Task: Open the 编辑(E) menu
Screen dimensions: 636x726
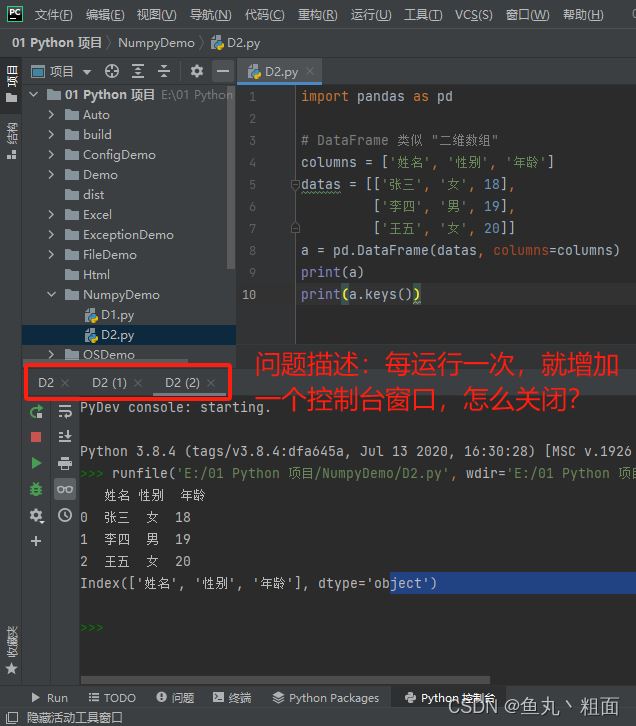Action: coord(105,15)
